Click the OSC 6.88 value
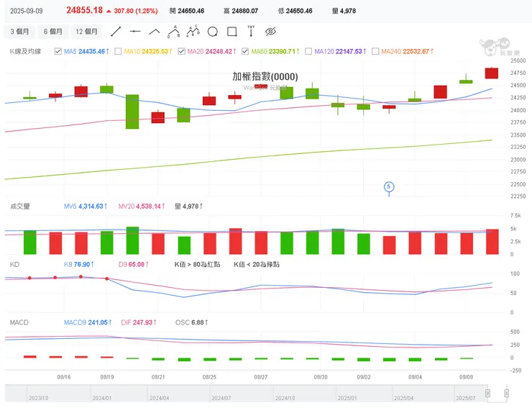This screenshot has width=532, height=408. (191, 322)
